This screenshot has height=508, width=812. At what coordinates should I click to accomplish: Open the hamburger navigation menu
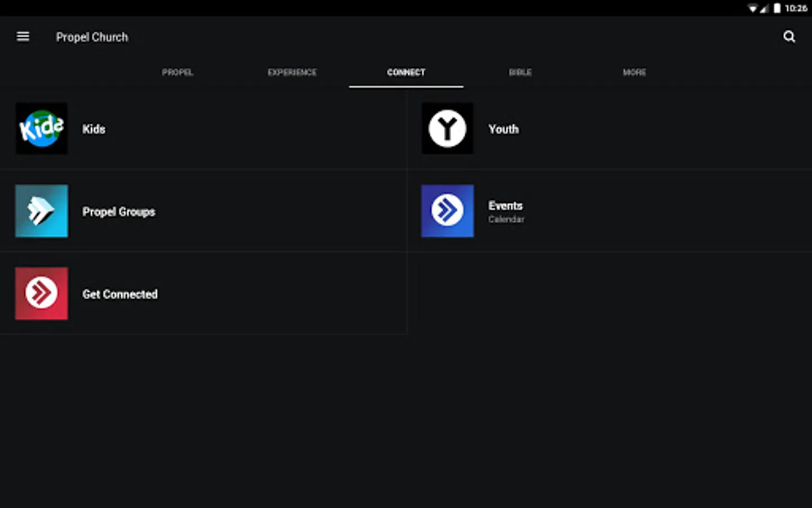pos(23,37)
